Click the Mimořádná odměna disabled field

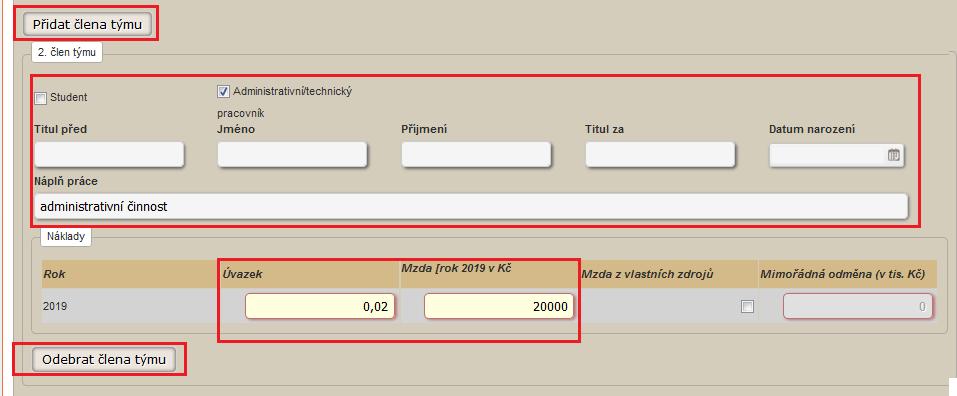pos(858,306)
